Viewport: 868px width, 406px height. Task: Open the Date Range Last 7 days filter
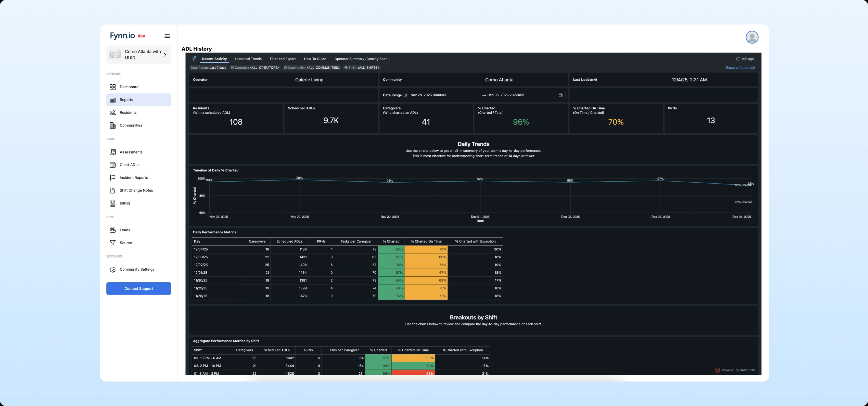click(208, 68)
